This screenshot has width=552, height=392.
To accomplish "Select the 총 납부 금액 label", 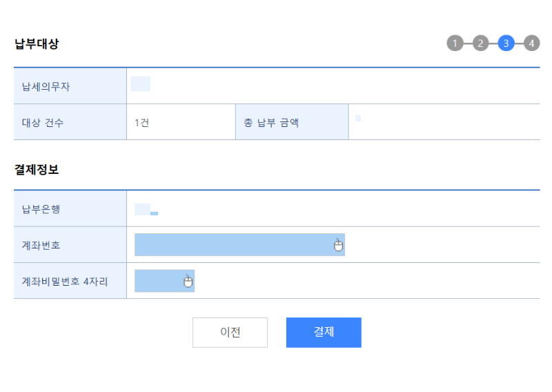I will click(x=271, y=123).
